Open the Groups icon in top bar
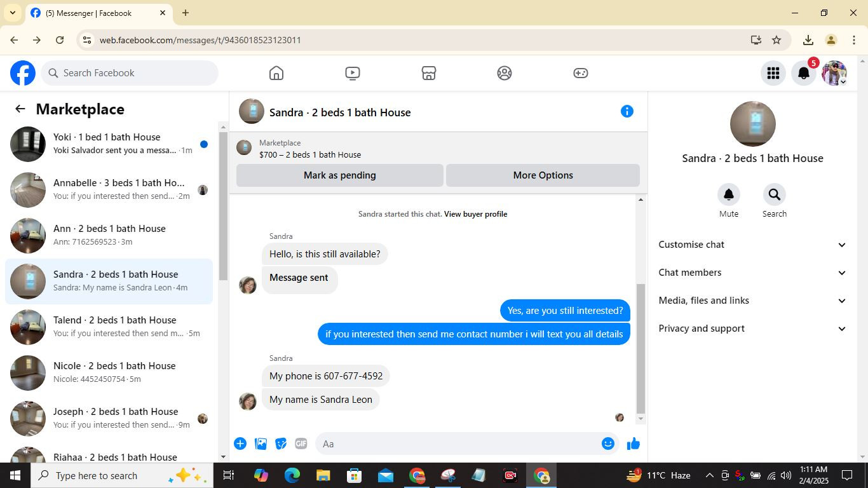The height and width of the screenshot is (488, 868). tap(505, 73)
